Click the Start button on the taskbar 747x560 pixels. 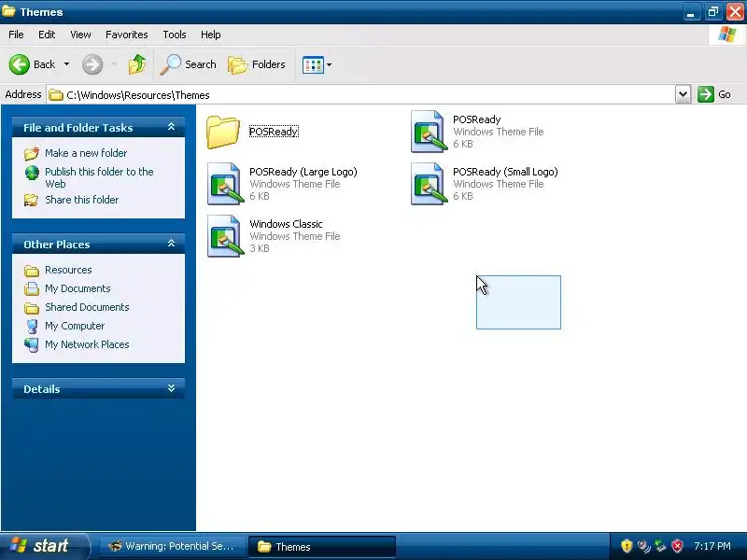tap(44, 546)
